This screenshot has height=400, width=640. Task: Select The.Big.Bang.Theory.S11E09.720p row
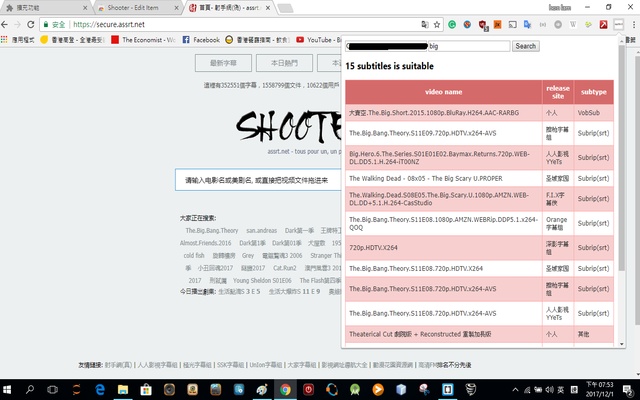tap(480, 133)
